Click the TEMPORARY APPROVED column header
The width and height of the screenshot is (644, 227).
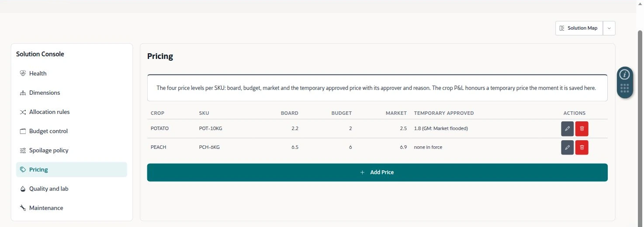coord(444,113)
